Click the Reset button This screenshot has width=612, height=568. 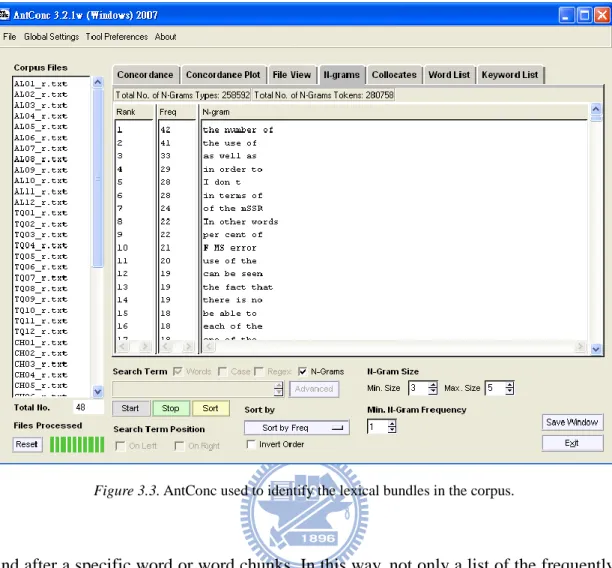click(27, 444)
